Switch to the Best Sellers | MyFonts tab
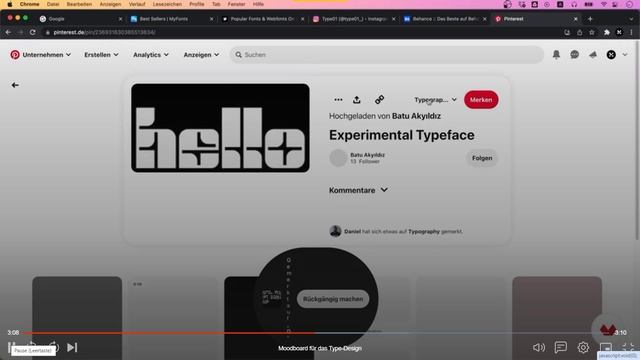The image size is (640, 360). pos(172,19)
